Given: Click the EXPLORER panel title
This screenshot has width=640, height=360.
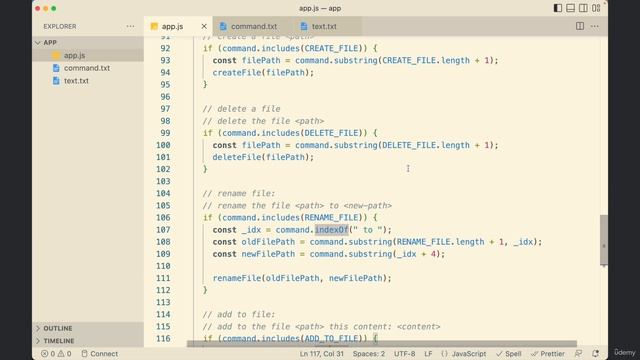Looking at the screenshot, I should [x=60, y=26].
